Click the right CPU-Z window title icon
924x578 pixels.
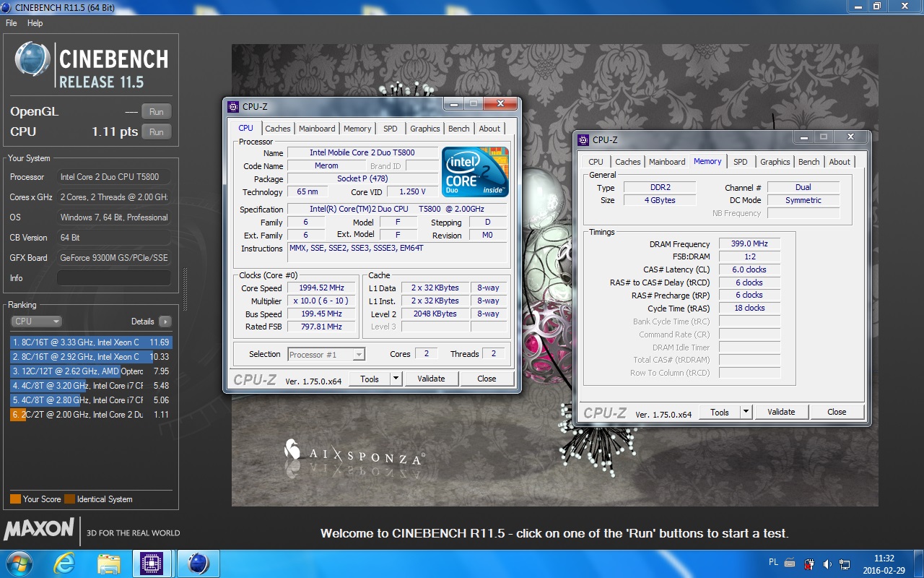tap(583, 140)
